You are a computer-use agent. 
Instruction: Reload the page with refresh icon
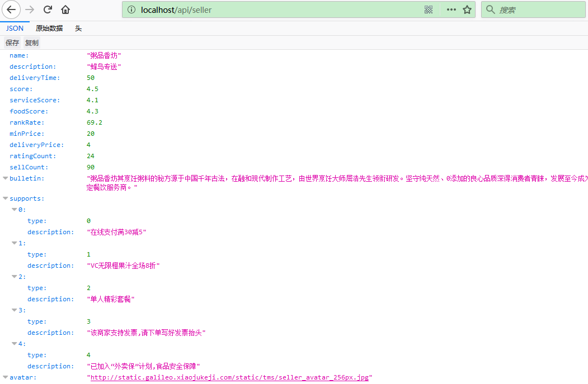(x=48, y=10)
